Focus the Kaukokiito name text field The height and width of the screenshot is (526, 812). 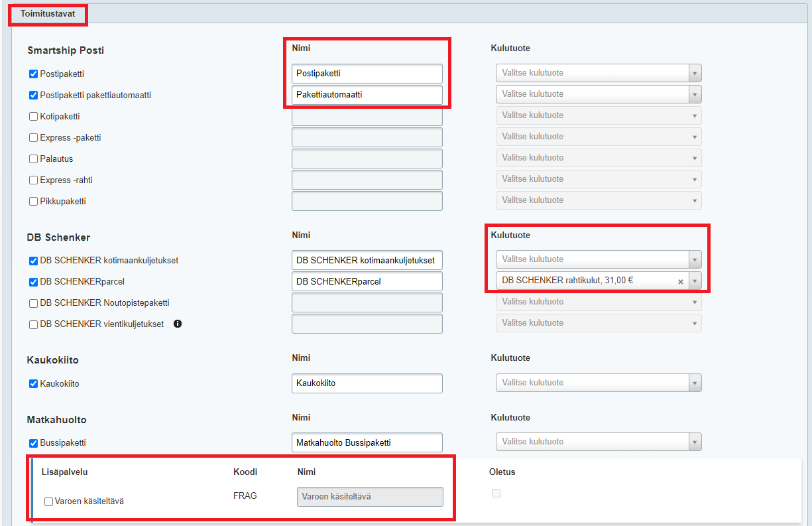pyautogui.click(x=367, y=383)
